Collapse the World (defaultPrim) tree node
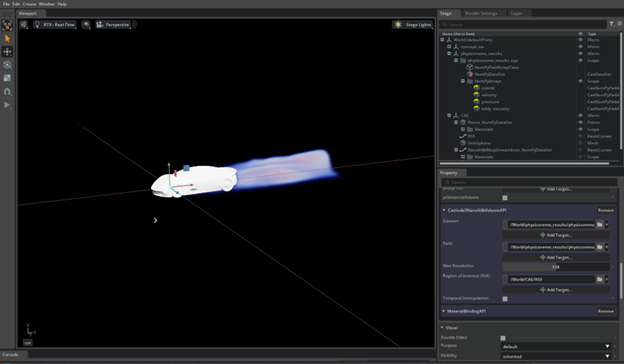Screen dimensions: 624x364 point(442,40)
